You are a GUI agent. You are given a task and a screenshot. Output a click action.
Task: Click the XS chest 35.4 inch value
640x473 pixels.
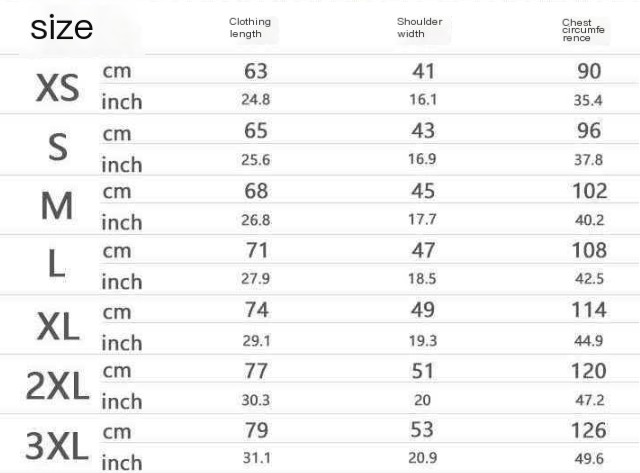589,101
